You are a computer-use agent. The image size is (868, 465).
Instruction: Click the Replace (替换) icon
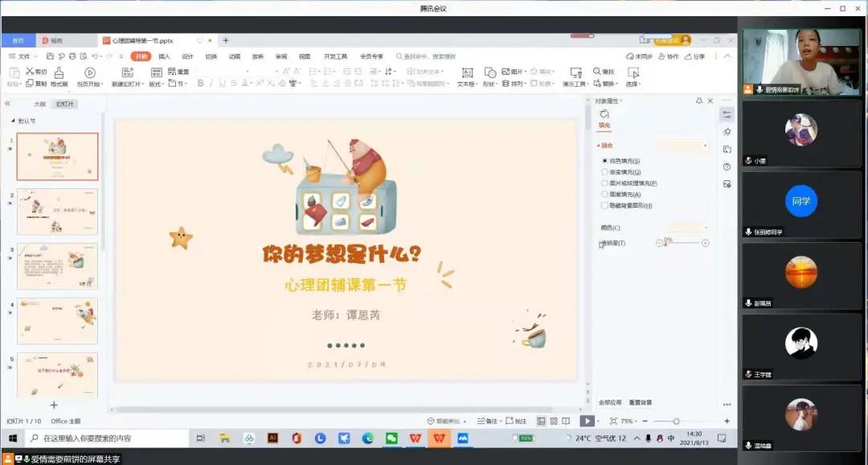pos(596,83)
